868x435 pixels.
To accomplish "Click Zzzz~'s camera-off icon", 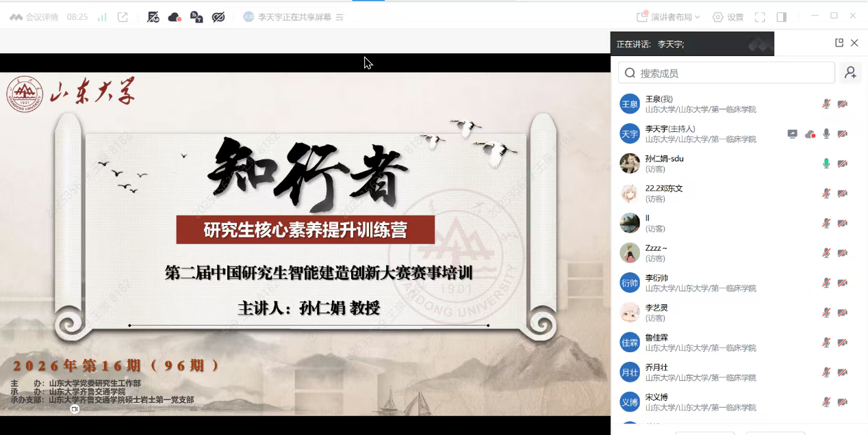I will [x=843, y=253].
